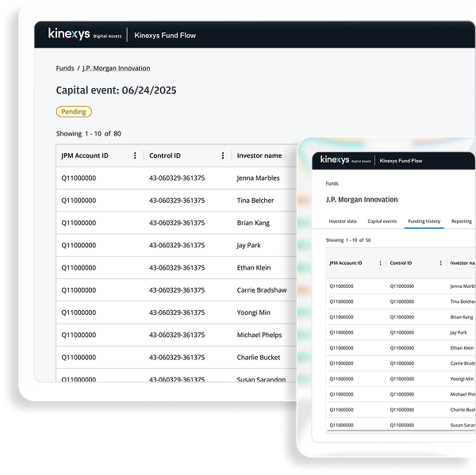Click Brian Kang row in small window
Screen dimensions: 476x475
tap(401, 317)
